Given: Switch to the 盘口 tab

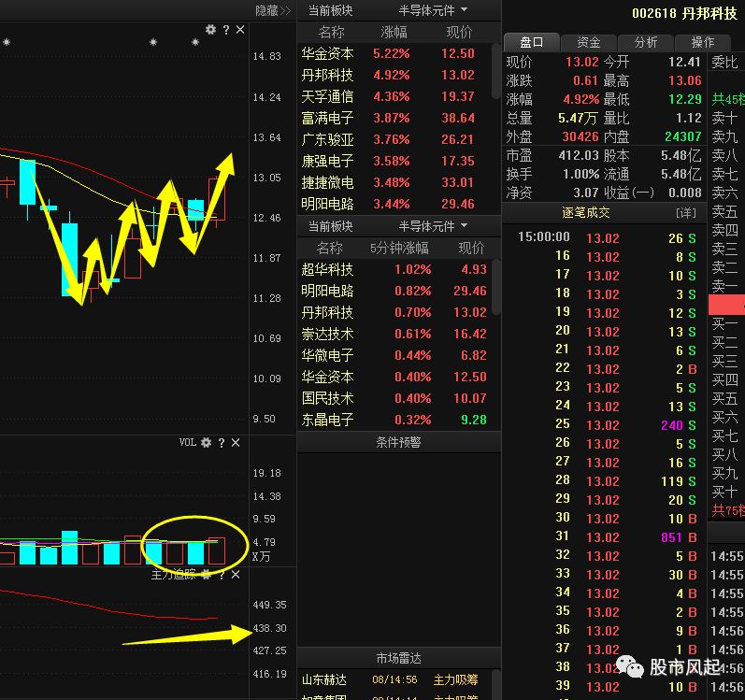Looking at the screenshot, I should coord(531,42).
